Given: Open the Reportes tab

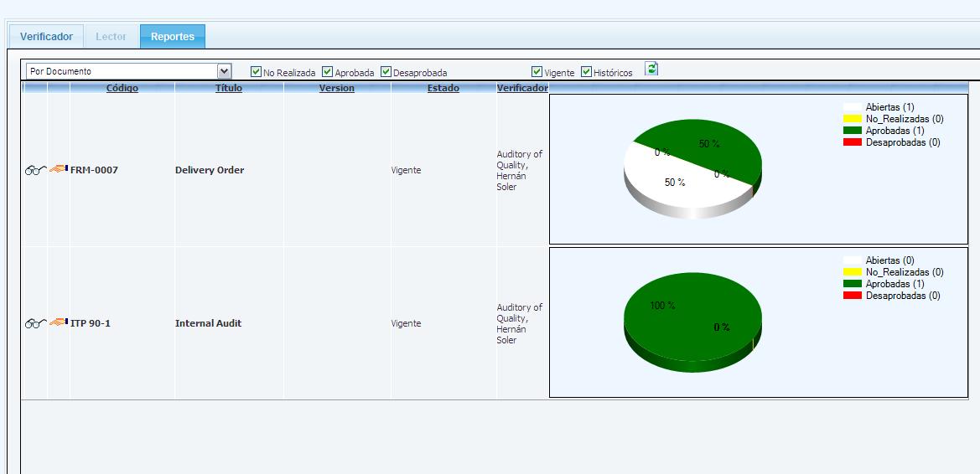Looking at the screenshot, I should tap(173, 37).
